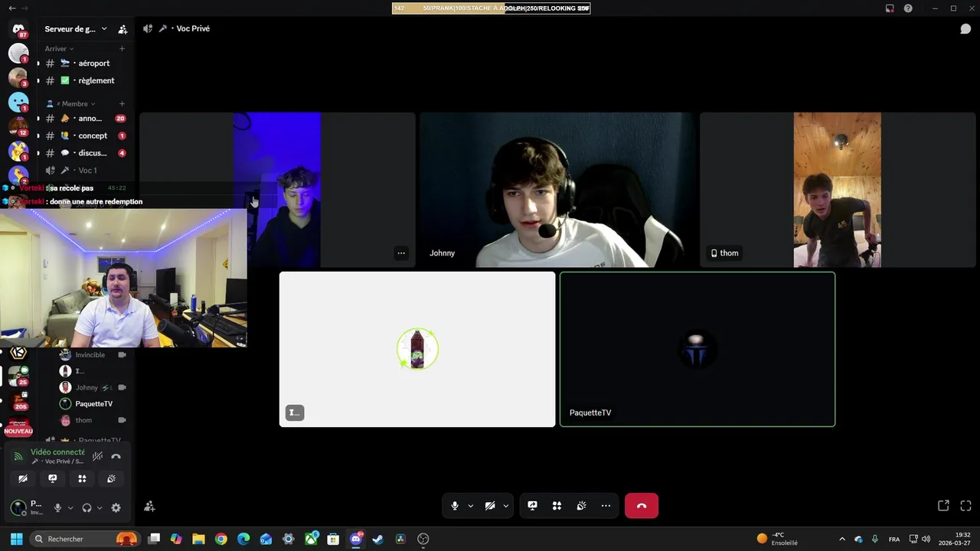The height and width of the screenshot is (551, 980).
Task: Expand Serveur de g... server menu
Action: [76, 29]
